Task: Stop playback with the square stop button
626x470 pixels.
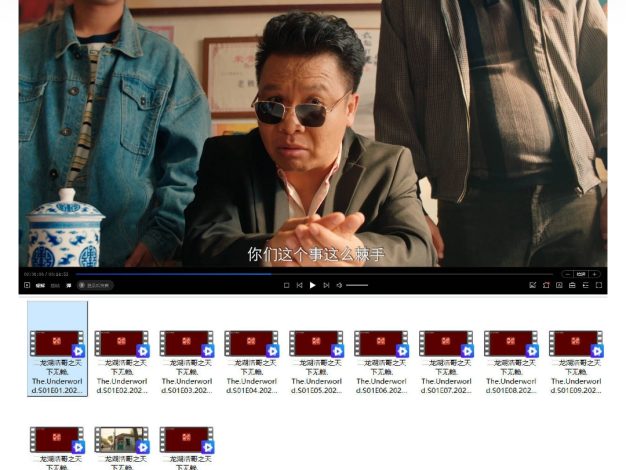Action: point(286,285)
